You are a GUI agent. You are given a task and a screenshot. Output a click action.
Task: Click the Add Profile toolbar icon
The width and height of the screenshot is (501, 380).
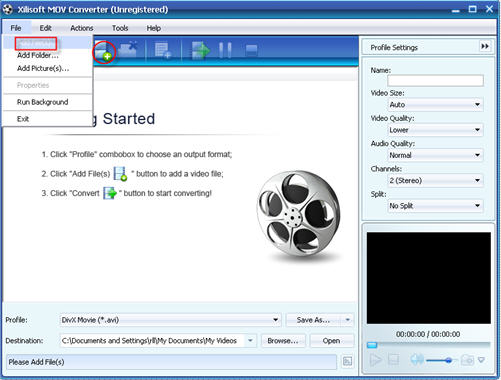point(163,50)
